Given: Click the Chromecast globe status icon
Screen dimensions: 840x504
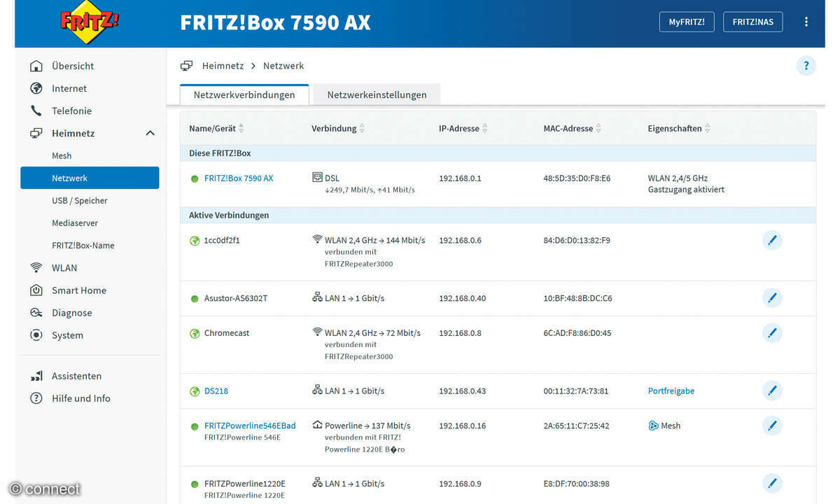Looking at the screenshot, I should [x=195, y=333].
